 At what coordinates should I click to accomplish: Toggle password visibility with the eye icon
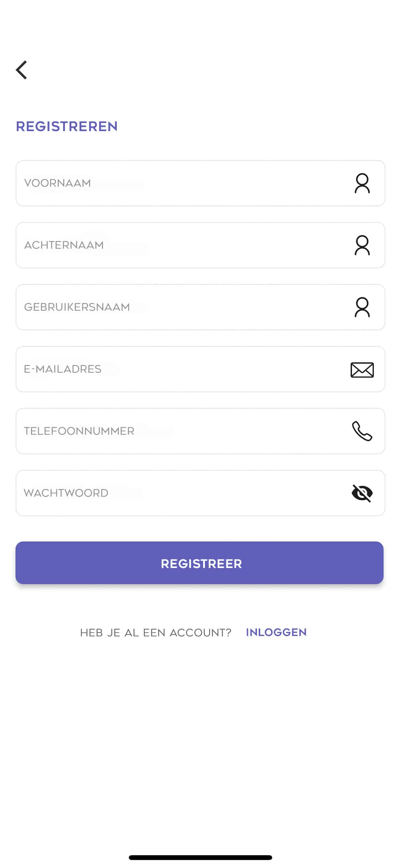[362, 493]
